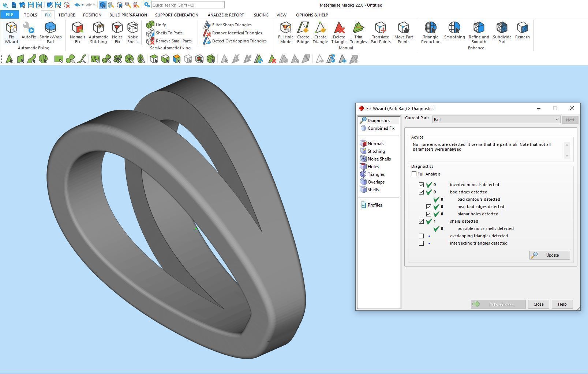Pick the Delete Triangle tool
The image size is (588, 374).
339,33
